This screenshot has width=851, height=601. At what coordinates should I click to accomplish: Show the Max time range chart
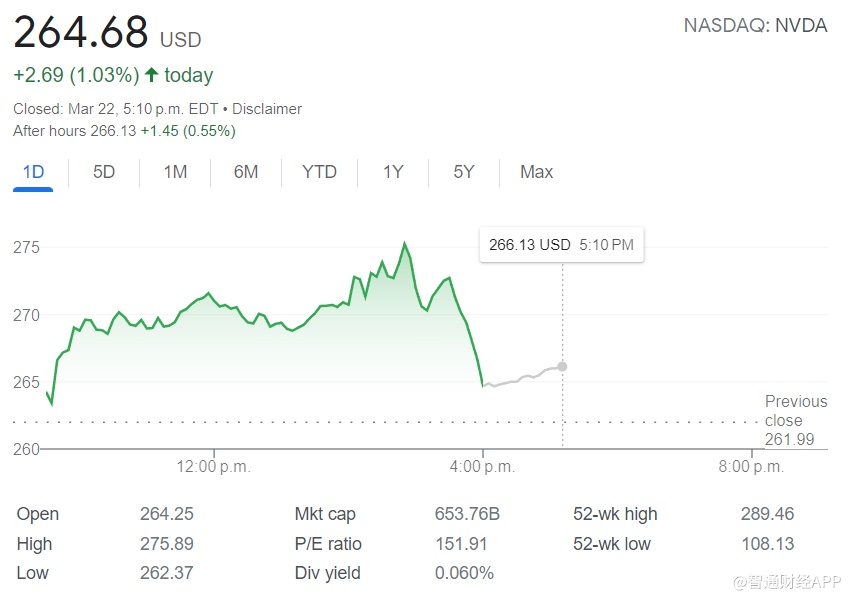pos(536,172)
